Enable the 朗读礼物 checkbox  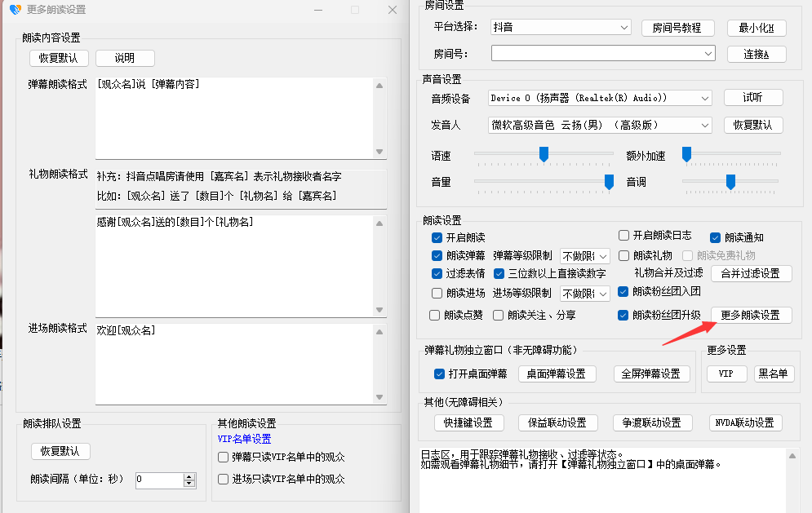coord(624,256)
